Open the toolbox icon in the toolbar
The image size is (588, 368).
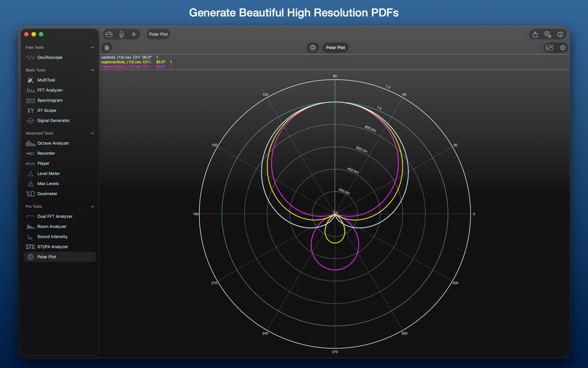109,34
